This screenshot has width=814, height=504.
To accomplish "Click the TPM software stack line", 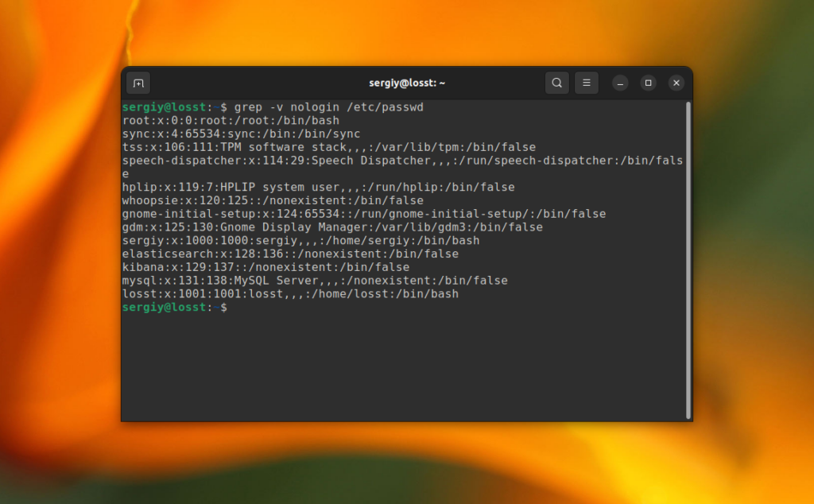I will (x=328, y=147).
